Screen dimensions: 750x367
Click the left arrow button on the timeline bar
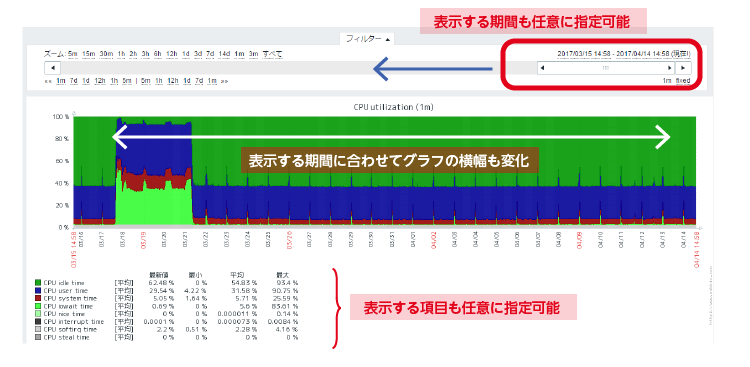point(53,68)
